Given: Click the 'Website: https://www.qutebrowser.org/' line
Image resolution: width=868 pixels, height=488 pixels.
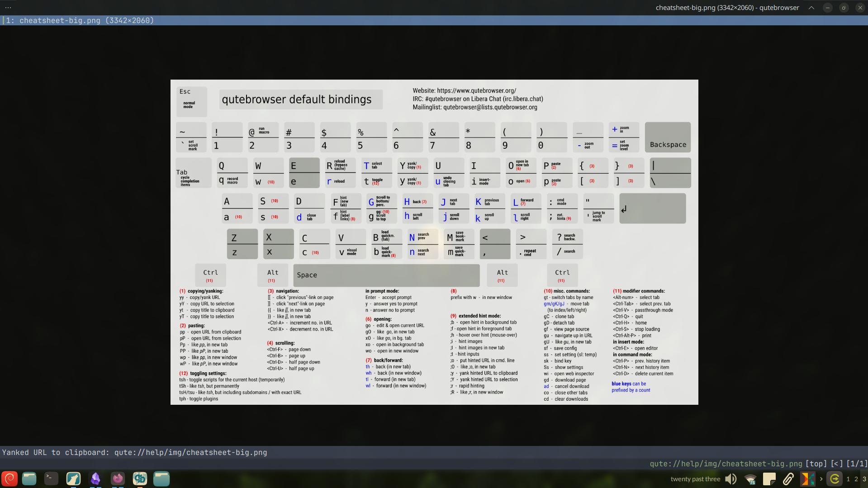Looking at the screenshot, I should click(x=464, y=90).
